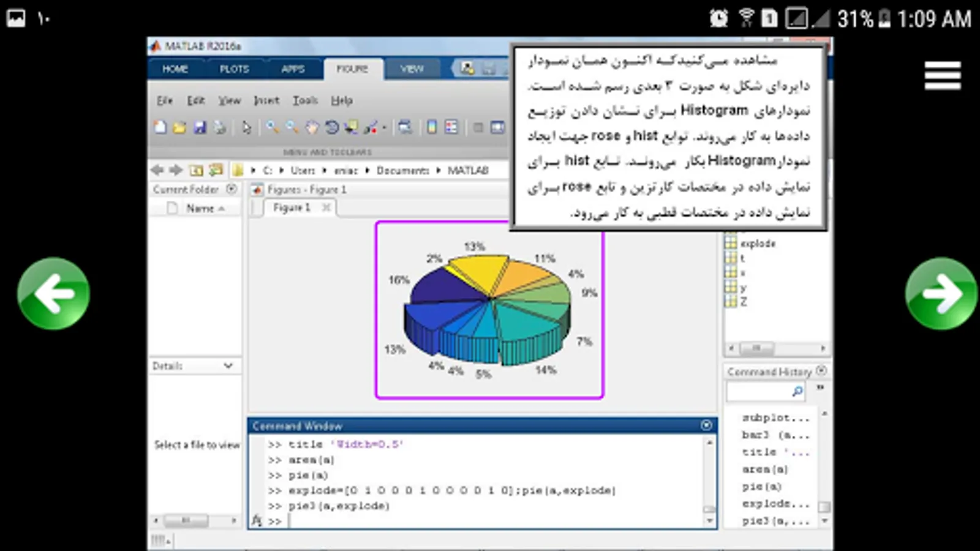Open the Brush tool color dropdown arrow
Screen dimensions: 980x551
[384, 128]
